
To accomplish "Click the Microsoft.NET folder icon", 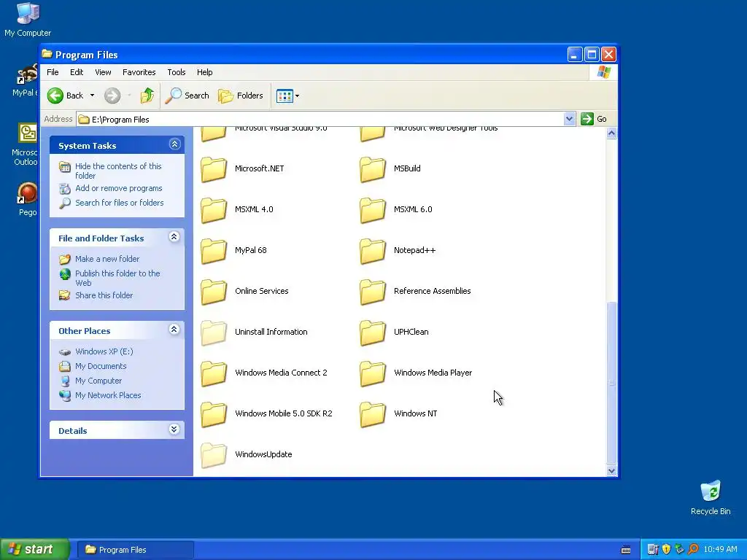I will pos(214,169).
